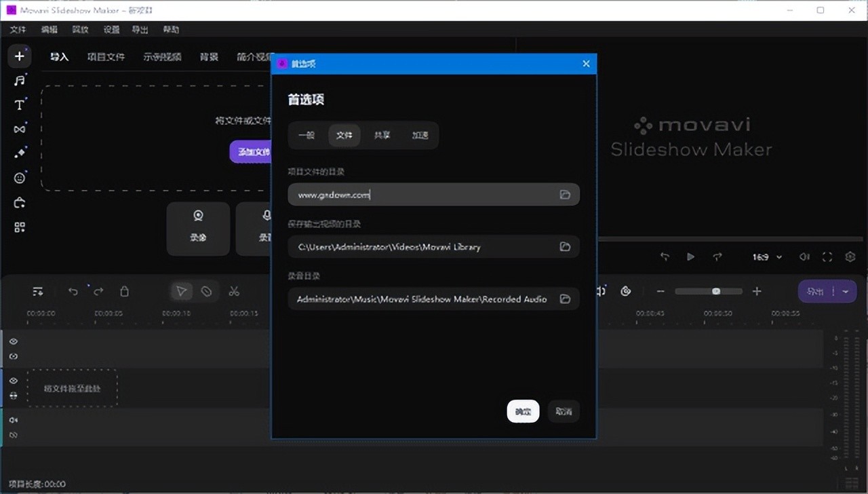Mute the audio track with the speaker icon
Screen dimensions: 868x494
(14, 420)
